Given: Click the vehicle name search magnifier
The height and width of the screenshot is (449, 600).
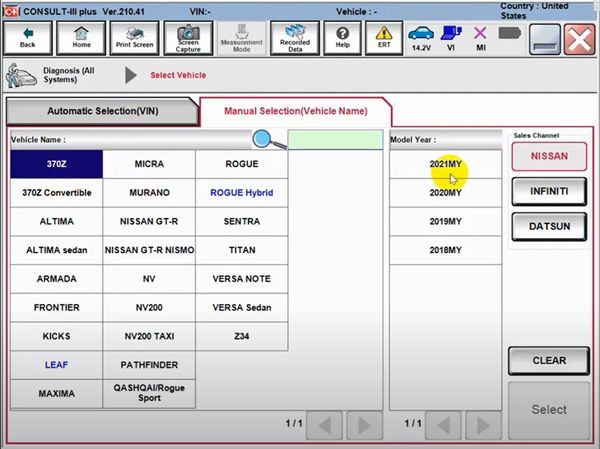Looking at the screenshot, I should click(x=268, y=140).
